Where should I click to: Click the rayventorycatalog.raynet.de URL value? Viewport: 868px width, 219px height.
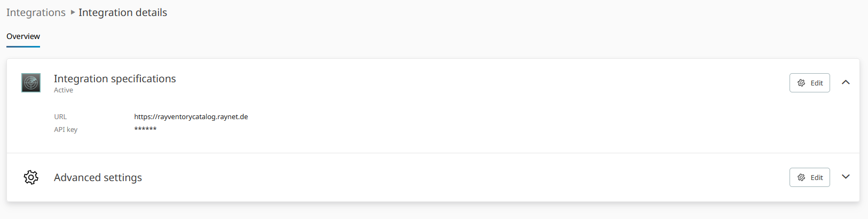tap(191, 116)
